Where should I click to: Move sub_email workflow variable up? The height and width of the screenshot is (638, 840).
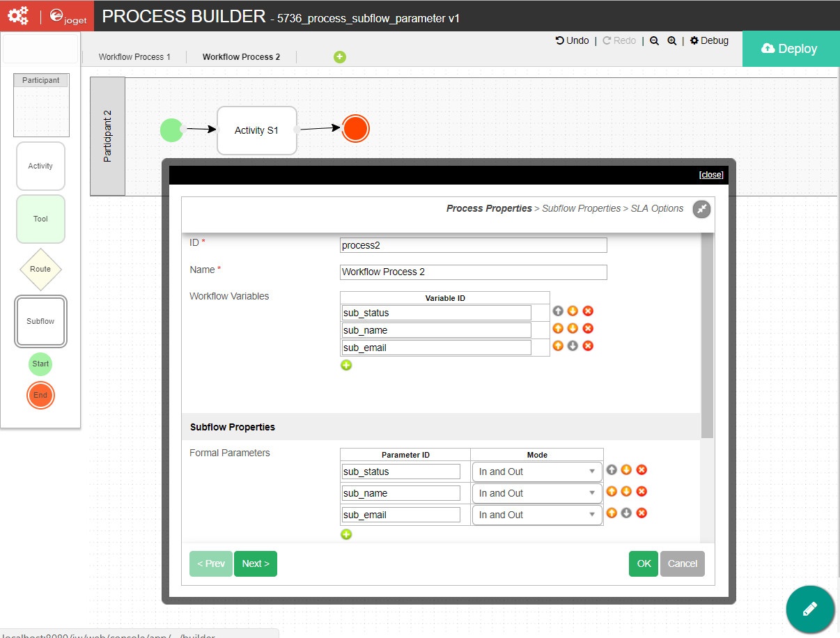558,345
